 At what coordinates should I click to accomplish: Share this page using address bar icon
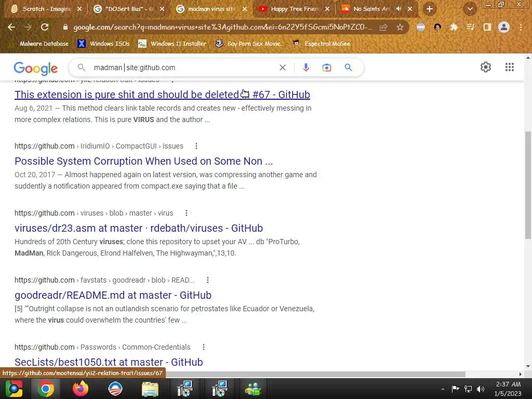(x=383, y=27)
